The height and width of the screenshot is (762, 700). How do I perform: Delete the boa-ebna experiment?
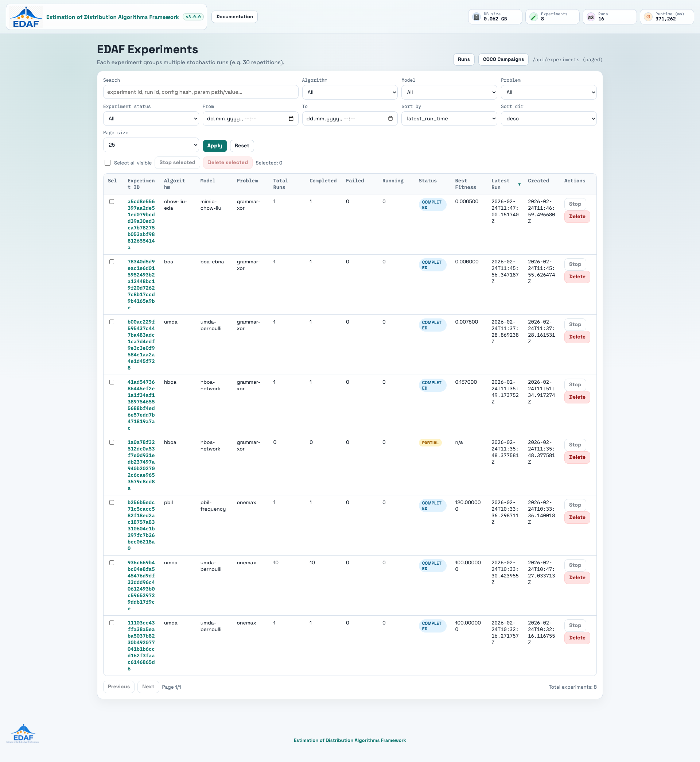coord(577,276)
